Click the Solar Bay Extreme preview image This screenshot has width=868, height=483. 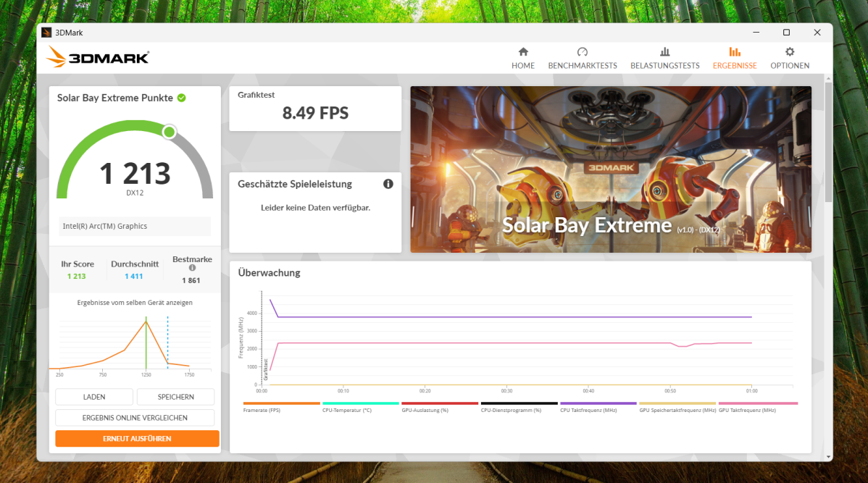[x=611, y=169]
